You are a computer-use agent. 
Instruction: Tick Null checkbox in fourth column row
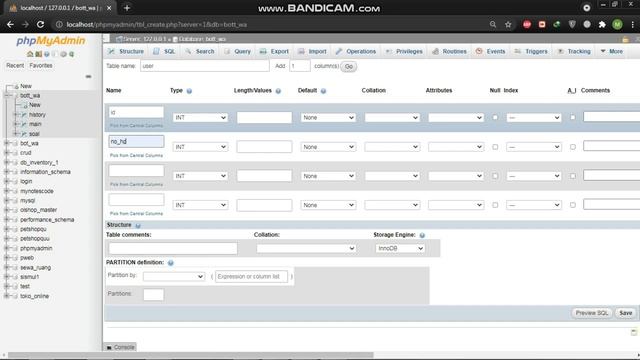coord(495,205)
